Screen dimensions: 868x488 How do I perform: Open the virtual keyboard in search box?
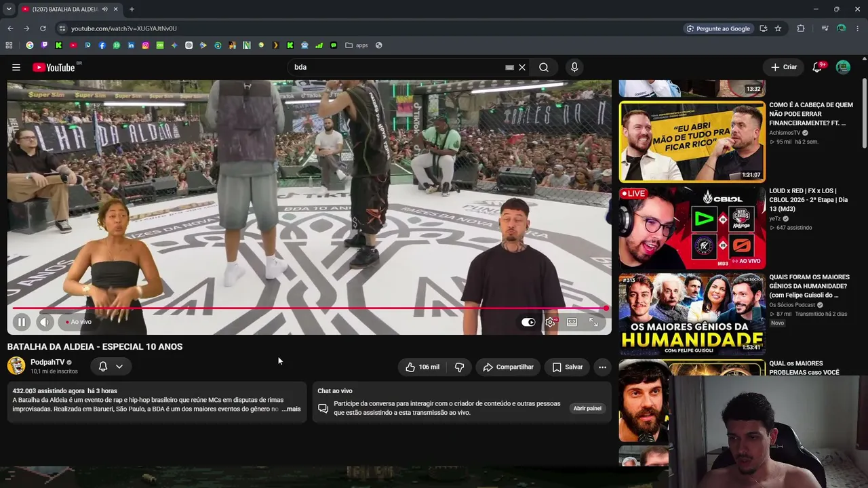pos(509,67)
